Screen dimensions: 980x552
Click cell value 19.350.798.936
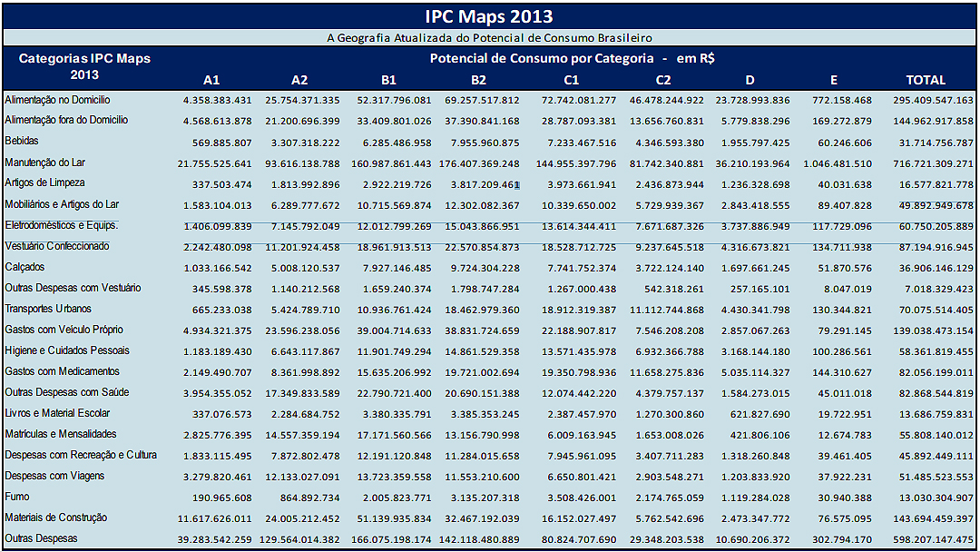(x=579, y=373)
